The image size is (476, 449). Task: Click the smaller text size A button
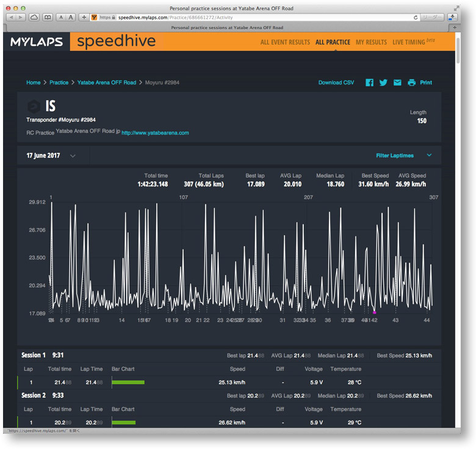pyautogui.click(x=61, y=17)
